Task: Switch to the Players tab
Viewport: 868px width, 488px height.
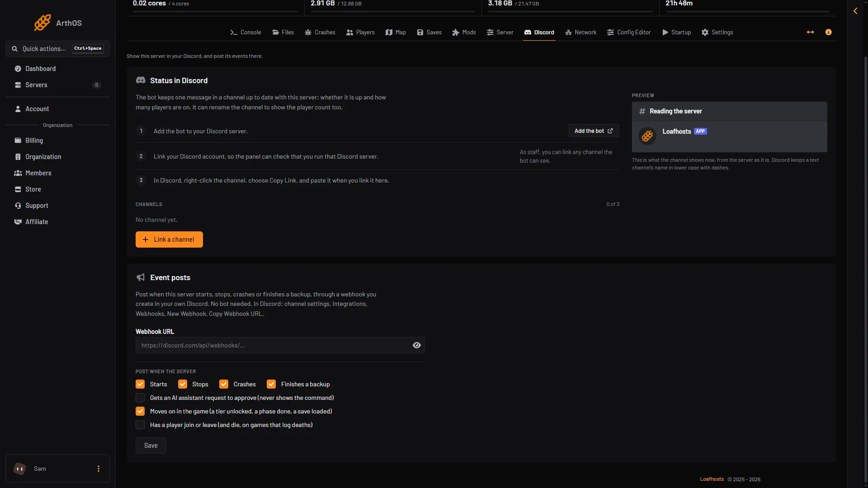Action: click(x=360, y=32)
